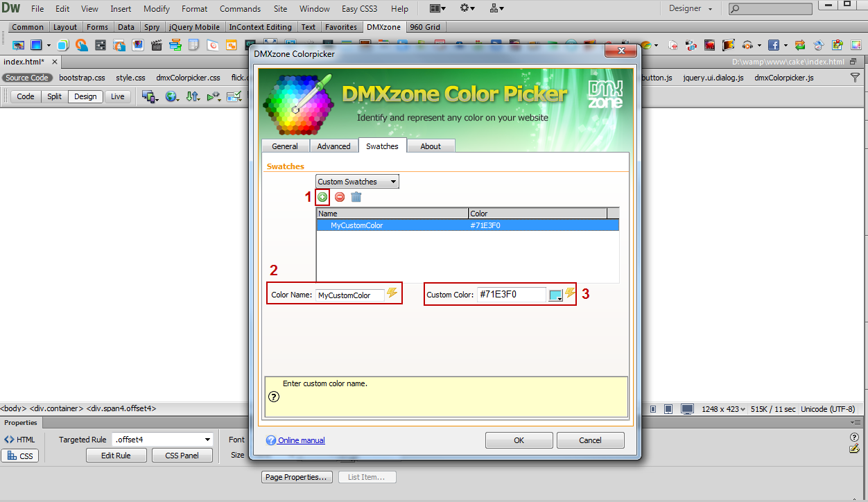
Task: Click the Page Properties button
Action: pos(297,477)
